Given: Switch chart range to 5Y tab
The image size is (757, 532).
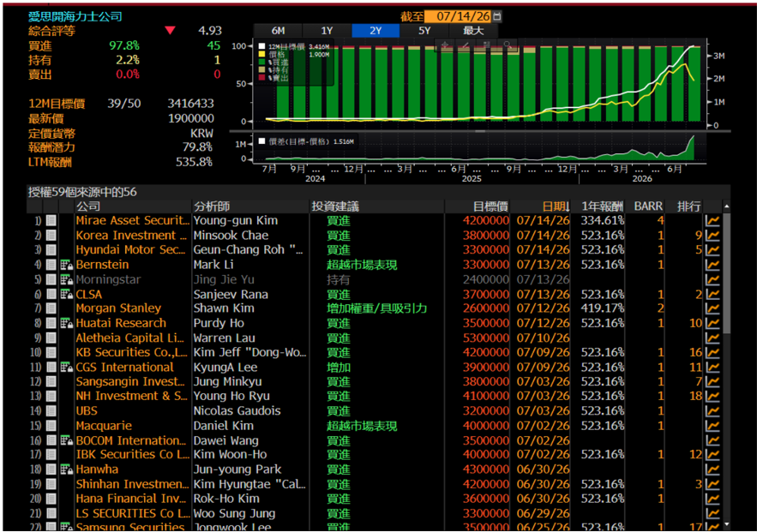Looking at the screenshot, I should [x=424, y=30].
